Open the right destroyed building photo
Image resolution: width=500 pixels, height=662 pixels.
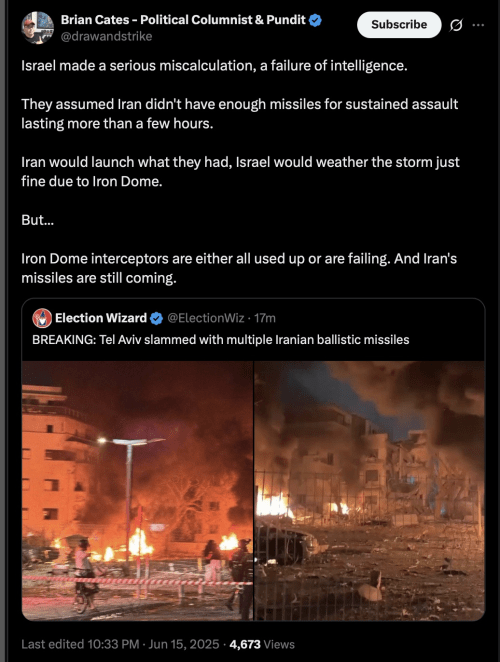[x=370, y=491]
